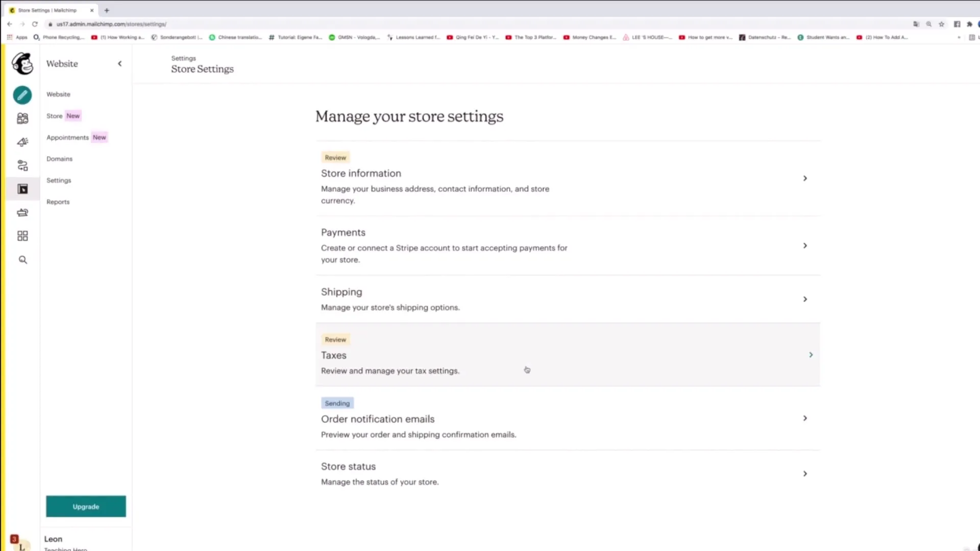Expand the Taxes chevron
Viewport: 980px width, 551px height.
pyautogui.click(x=811, y=355)
